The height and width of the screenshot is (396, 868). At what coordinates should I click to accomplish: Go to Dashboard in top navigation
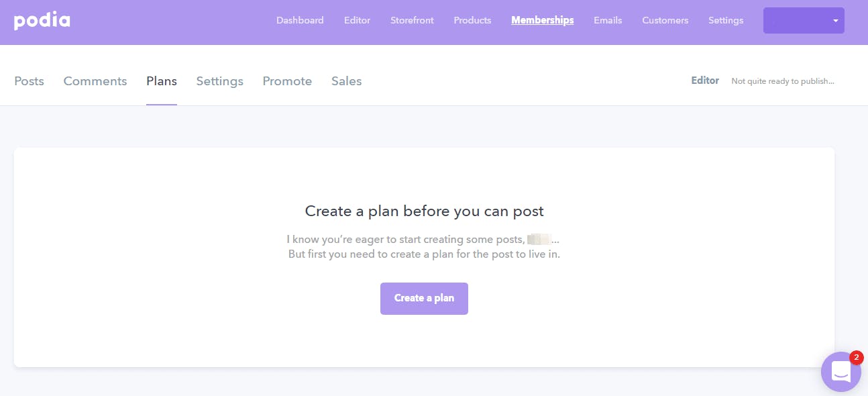click(300, 20)
